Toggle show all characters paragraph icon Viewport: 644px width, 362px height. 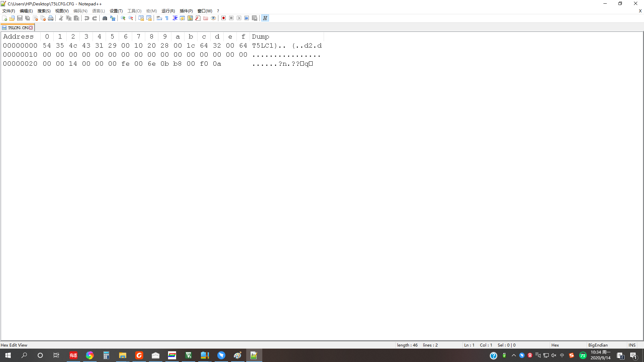pyautogui.click(x=167, y=18)
